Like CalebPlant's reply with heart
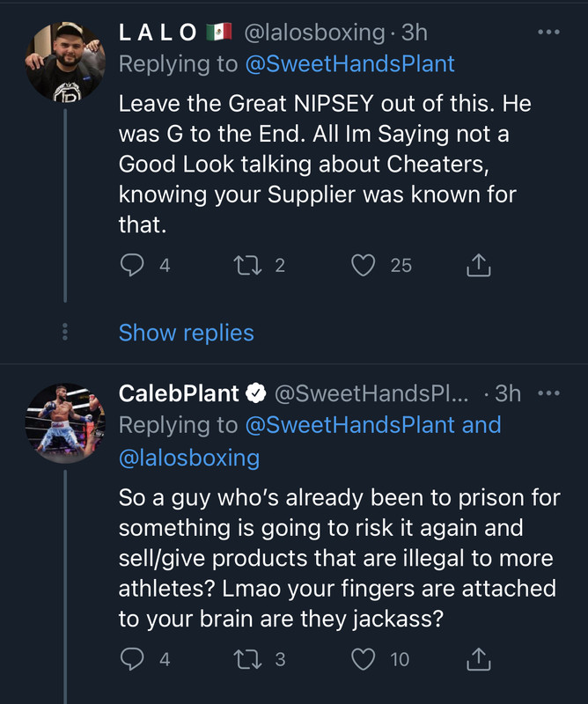Viewport: 588px width, 704px height. point(364,658)
